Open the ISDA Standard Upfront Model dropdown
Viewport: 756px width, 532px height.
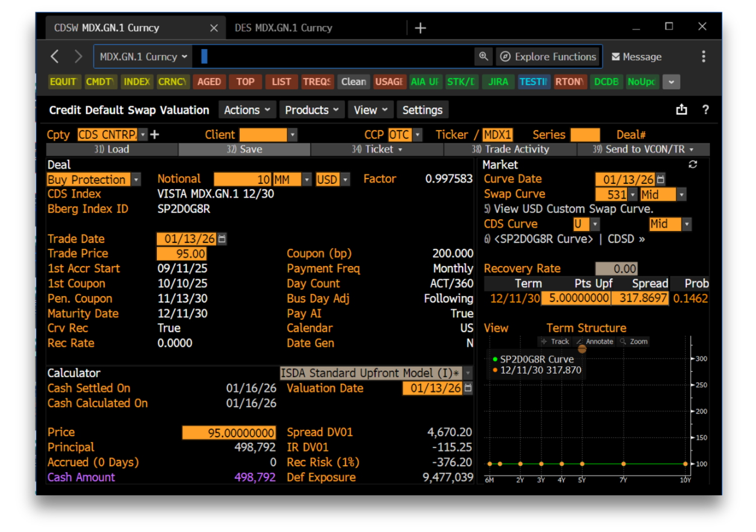[x=468, y=373]
